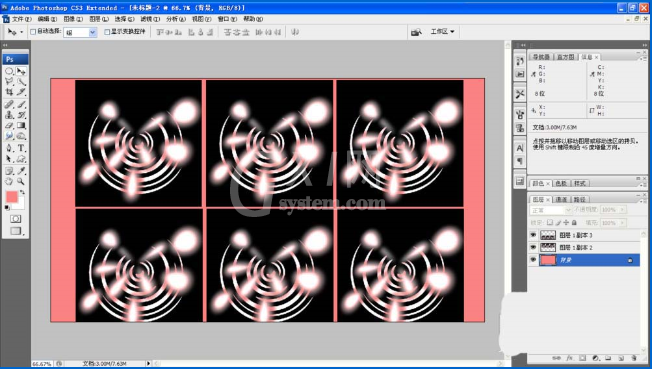Toggle lock transparent pixels
The width and height of the screenshot is (652, 369).
click(x=550, y=223)
